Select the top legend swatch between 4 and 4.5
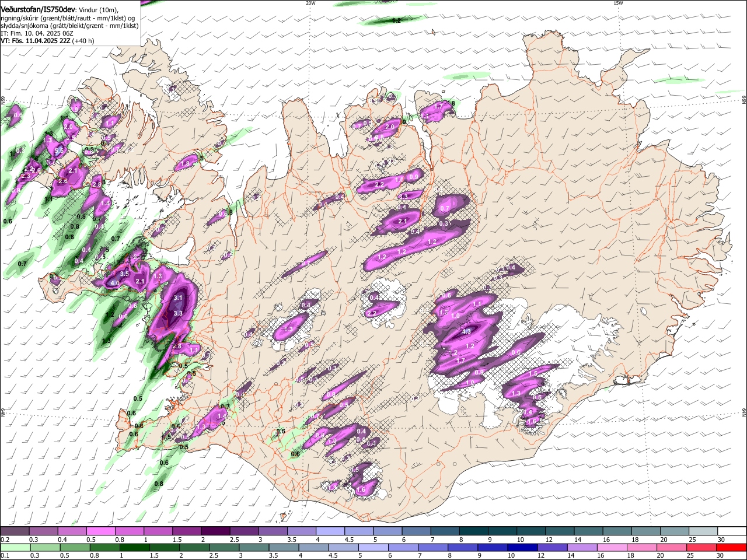This screenshot has height=560, width=747. [x=330, y=531]
